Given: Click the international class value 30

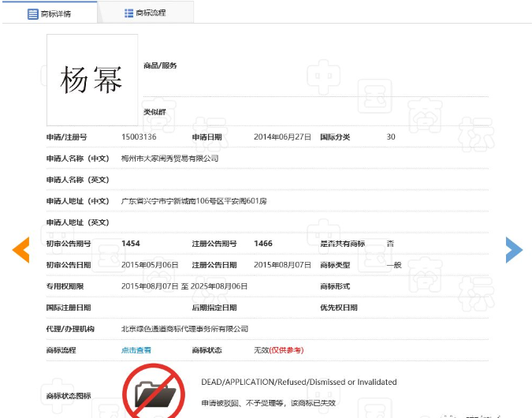Looking at the screenshot, I should tap(391, 137).
